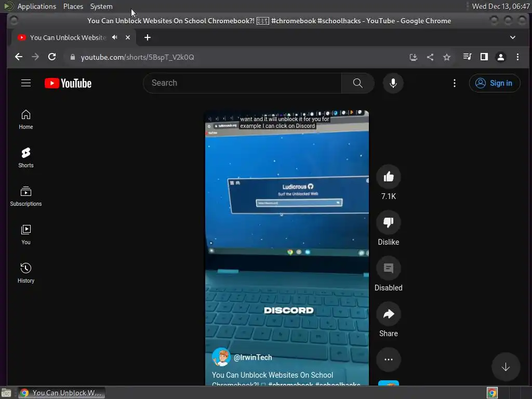Click the sound thumbnail below more actions

389,383
